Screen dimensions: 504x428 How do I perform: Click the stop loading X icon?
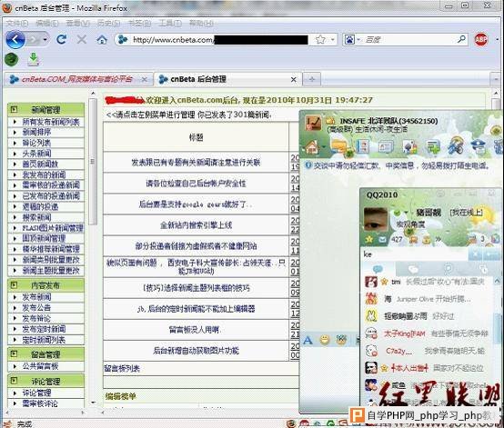(x=82, y=39)
